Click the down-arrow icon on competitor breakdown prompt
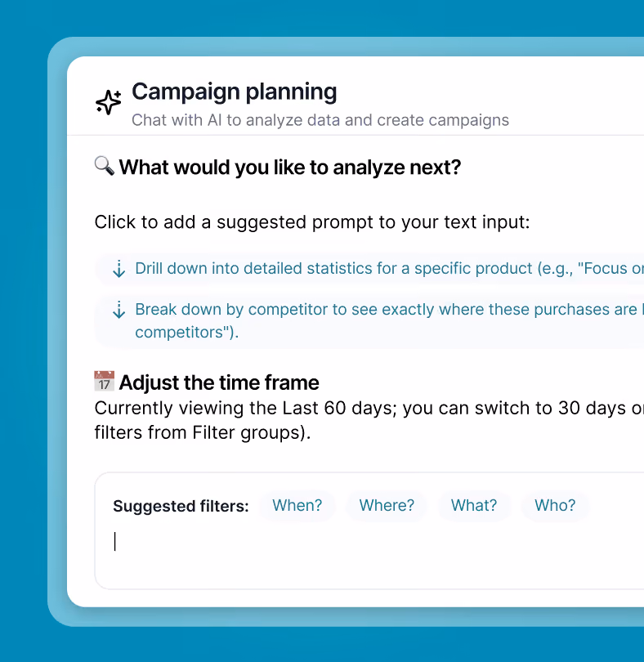The height and width of the screenshot is (662, 644). click(x=119, y=310)
